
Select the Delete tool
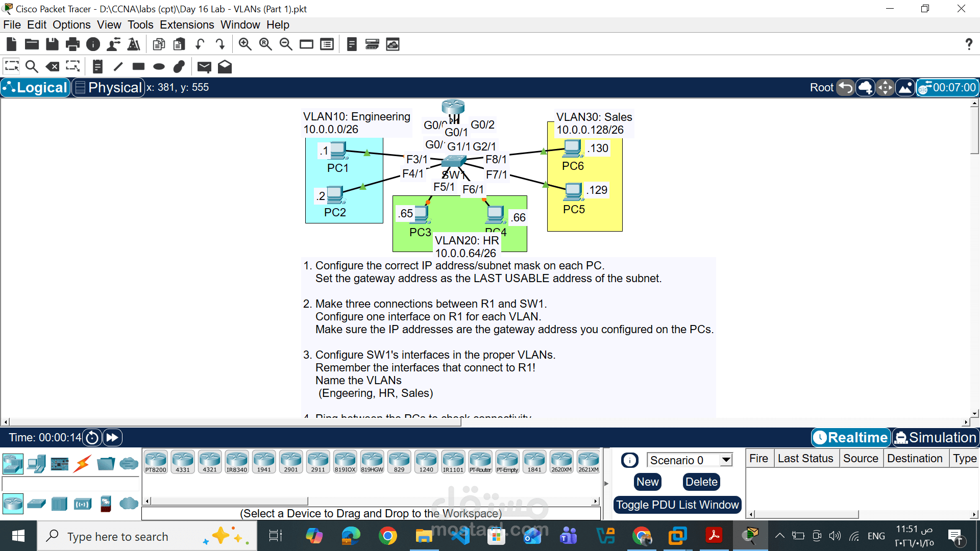click(x=53, y=66)
